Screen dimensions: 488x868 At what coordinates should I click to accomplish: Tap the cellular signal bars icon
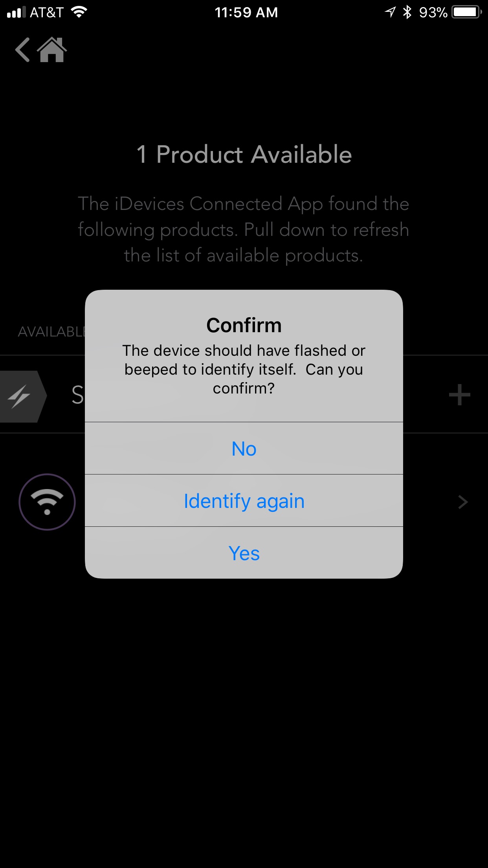pos(17,12)
